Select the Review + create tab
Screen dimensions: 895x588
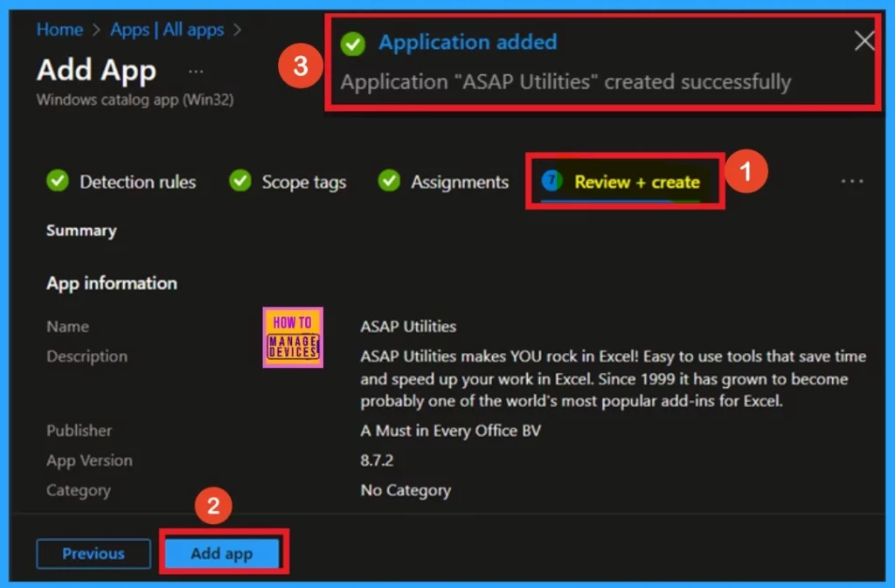[637, 182]
